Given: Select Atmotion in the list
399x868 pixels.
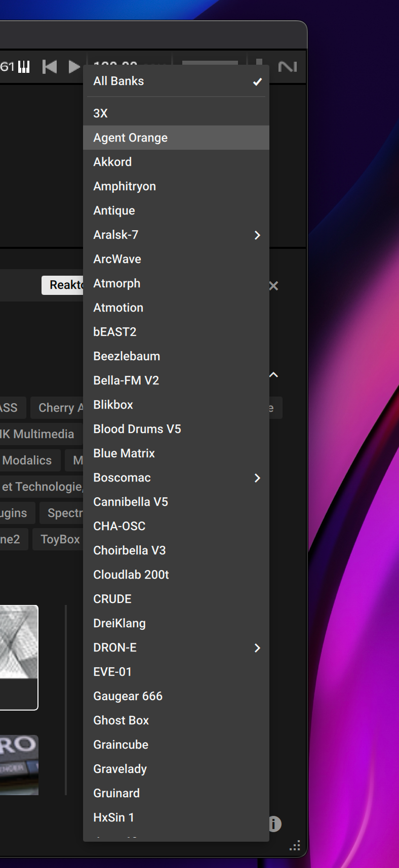Looking at the screenshot, I should pos(176,308).
